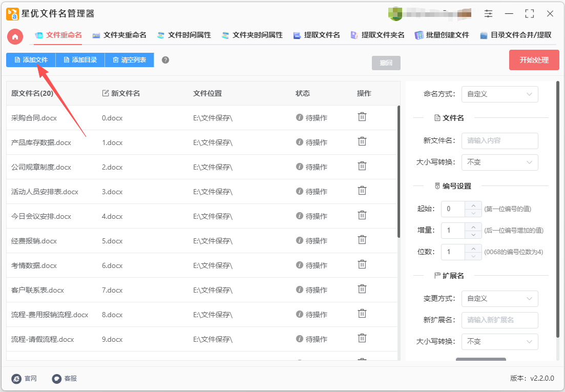Screen dimensions: 565x392
Task: Switch to 批量创建文件 tab
Action: click(x=442, y=35)
